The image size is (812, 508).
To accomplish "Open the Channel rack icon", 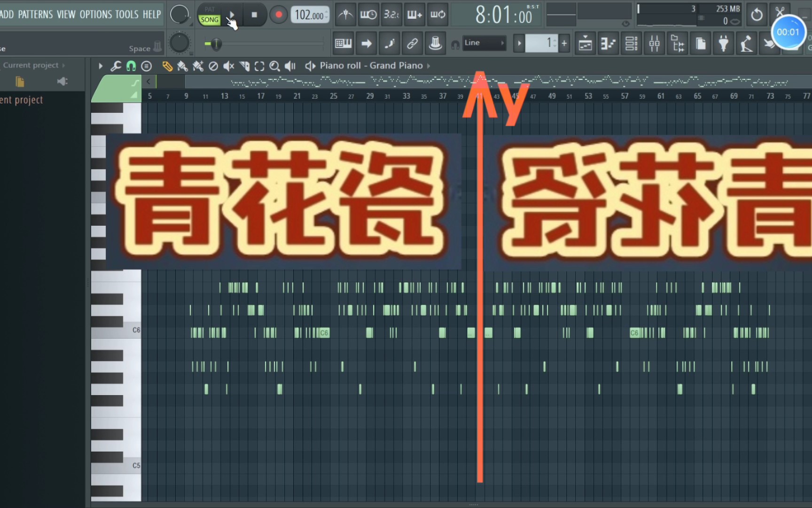I will 632,44.
